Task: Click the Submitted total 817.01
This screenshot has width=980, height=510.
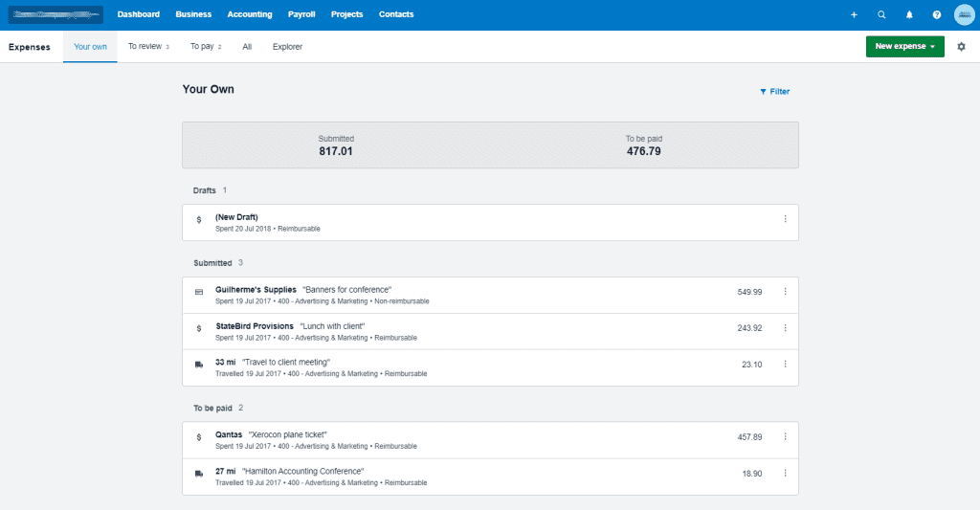Action: click(336, 151)
